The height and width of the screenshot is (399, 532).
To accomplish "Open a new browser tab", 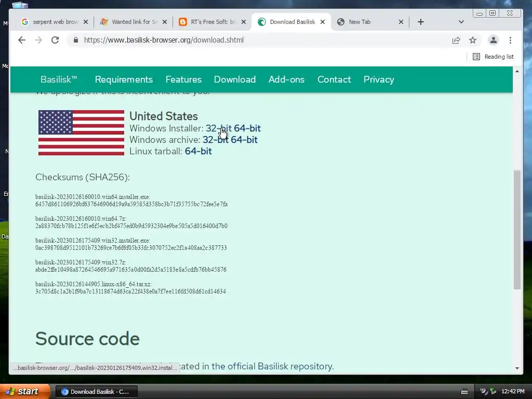I will [421, 22].
